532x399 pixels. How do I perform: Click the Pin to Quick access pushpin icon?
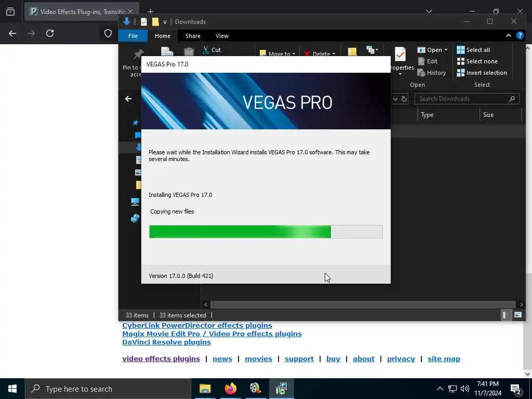[x=138, y=54]
